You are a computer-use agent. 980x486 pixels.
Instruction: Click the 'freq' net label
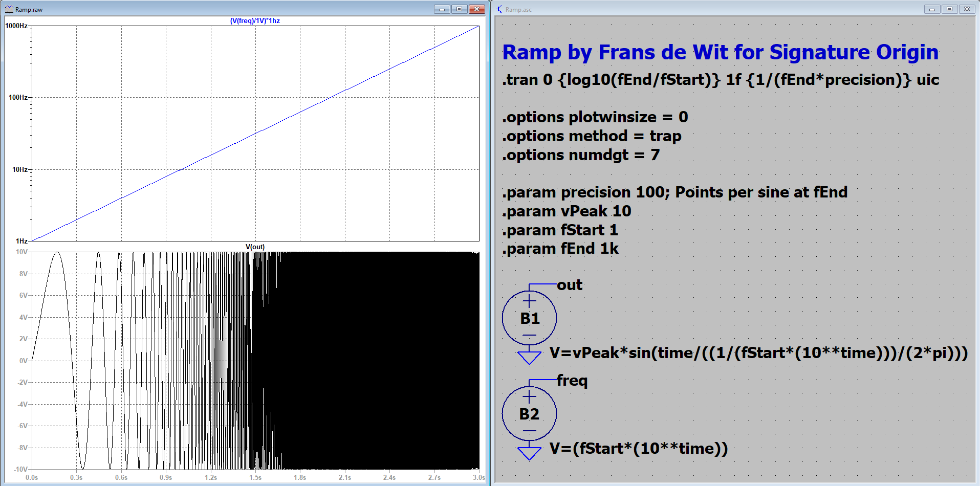572,381
